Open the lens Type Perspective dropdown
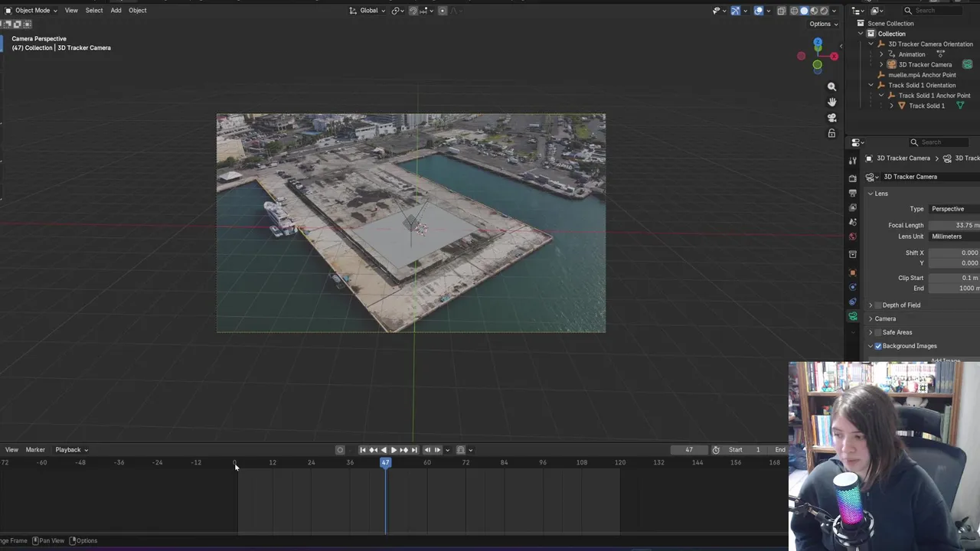The width and height of the screenshot is (980, 551). [953, 209]
